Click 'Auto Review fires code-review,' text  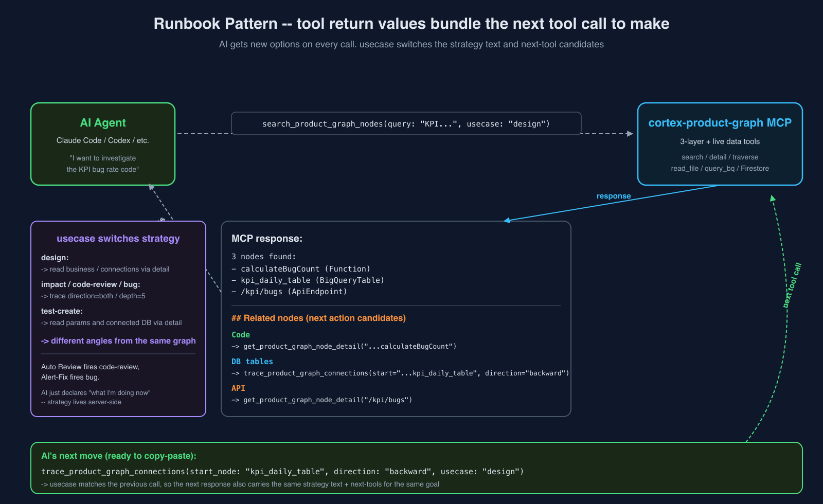coord(91,367)
